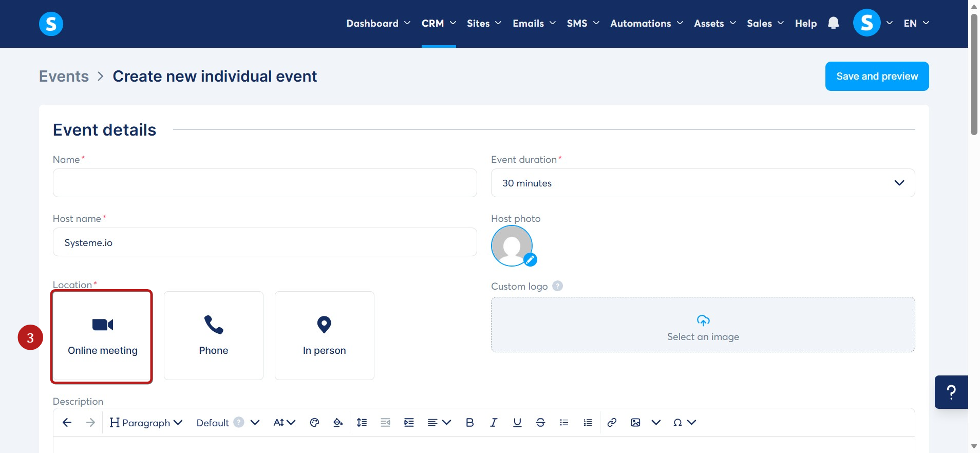980x453 pixels.
Task: Click Save and preview button
Action: [x=877, y=76]
